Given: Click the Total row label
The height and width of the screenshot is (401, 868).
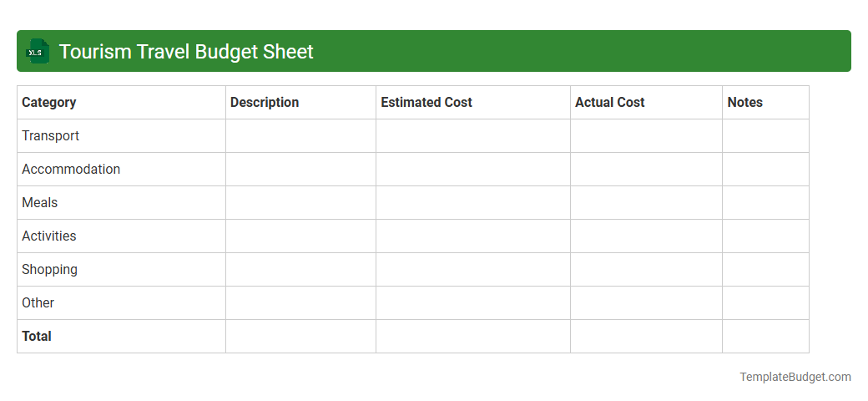Looking at the screenshot, I should tap(121, 336).
